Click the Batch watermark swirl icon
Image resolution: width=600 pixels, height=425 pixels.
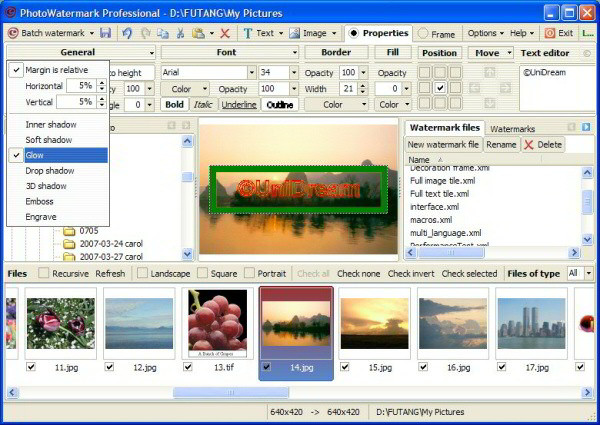click(13, 33)
